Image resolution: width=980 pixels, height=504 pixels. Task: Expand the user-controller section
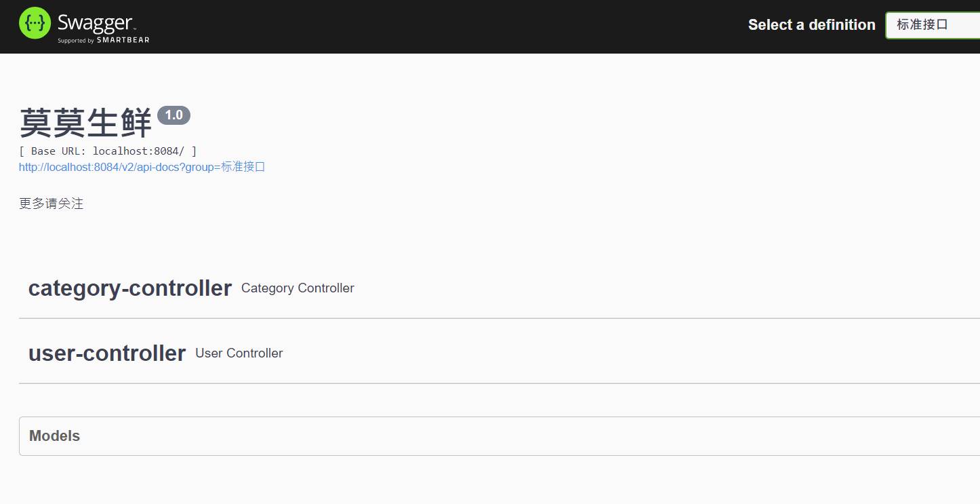coord(499,353)
